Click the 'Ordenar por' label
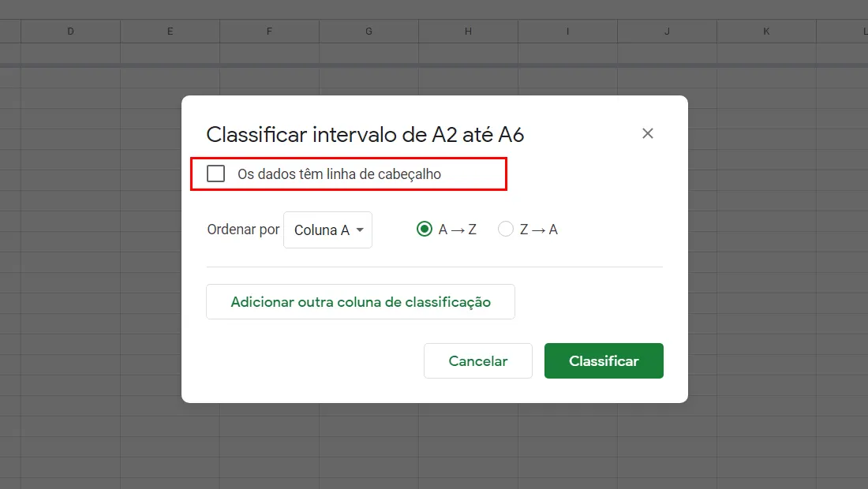The width and height of the screenshot is (868, 489). [x=243, y=230]
